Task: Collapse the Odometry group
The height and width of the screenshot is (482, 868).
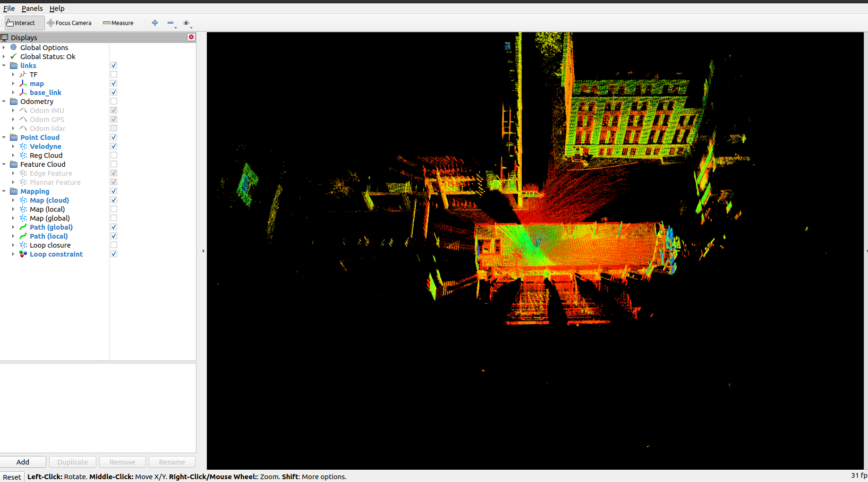Action: 4,101
